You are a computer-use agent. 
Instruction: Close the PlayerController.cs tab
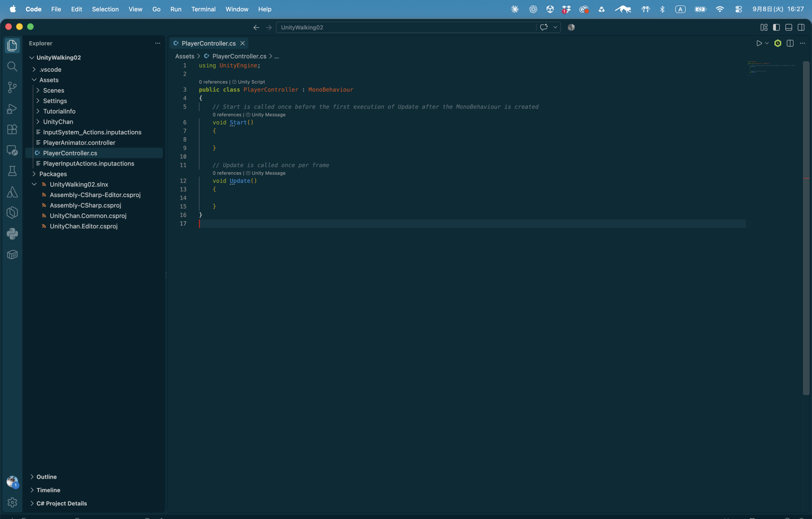(242, 43)
